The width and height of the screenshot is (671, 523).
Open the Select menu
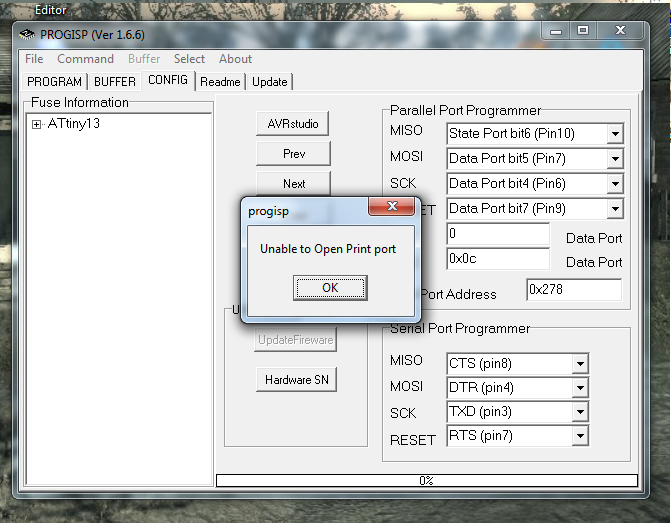[189, 59]
